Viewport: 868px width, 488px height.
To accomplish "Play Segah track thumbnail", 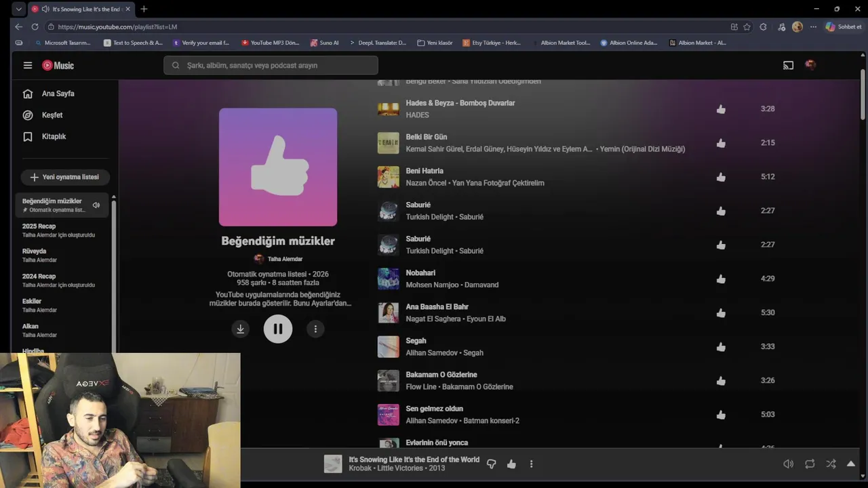I will click(389, 346).
